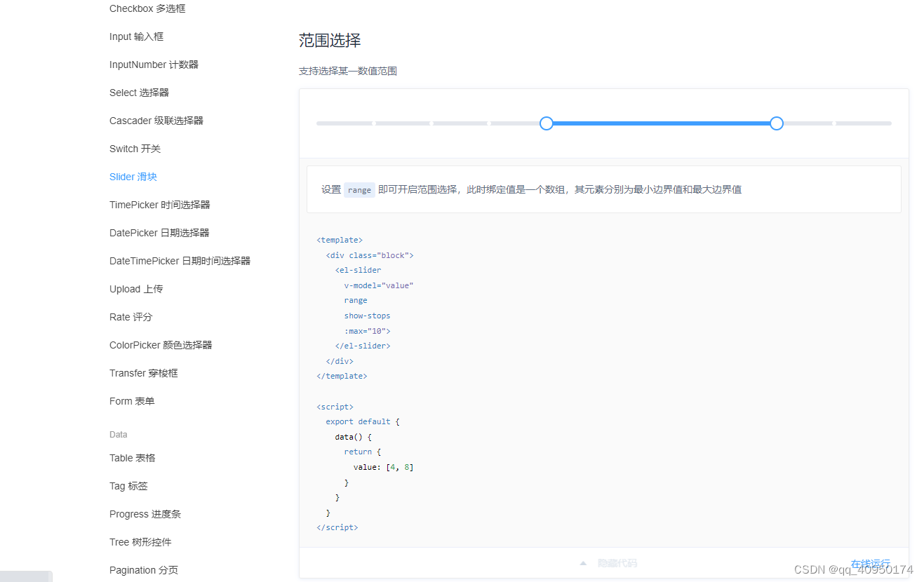Open Transfer 穿梭框 page
Viewport: 924px width, 582px height.
144,373
